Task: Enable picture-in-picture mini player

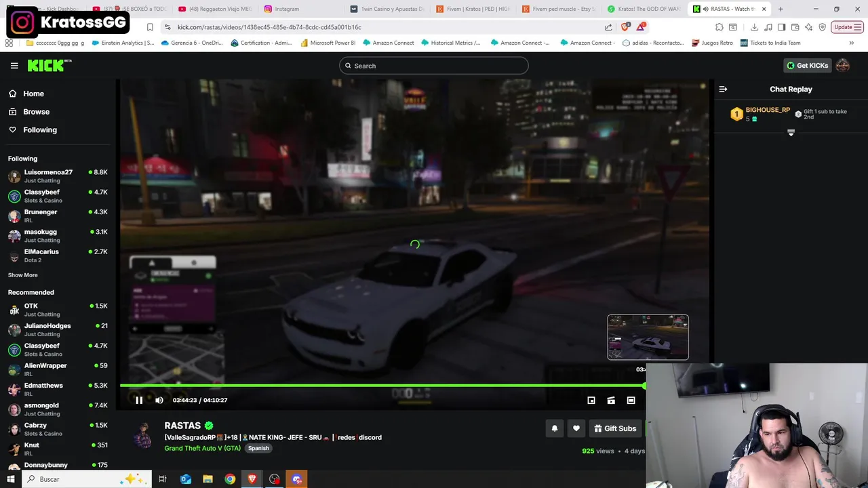Action: [x=591, y=401]
